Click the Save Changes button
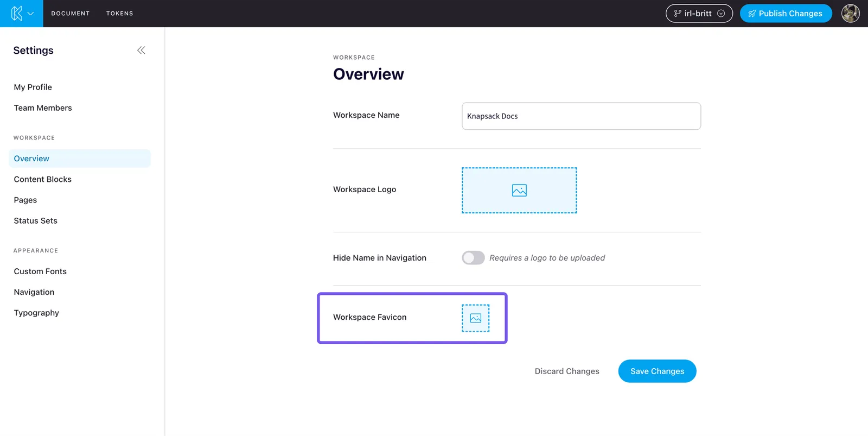 tap(657, 371)
